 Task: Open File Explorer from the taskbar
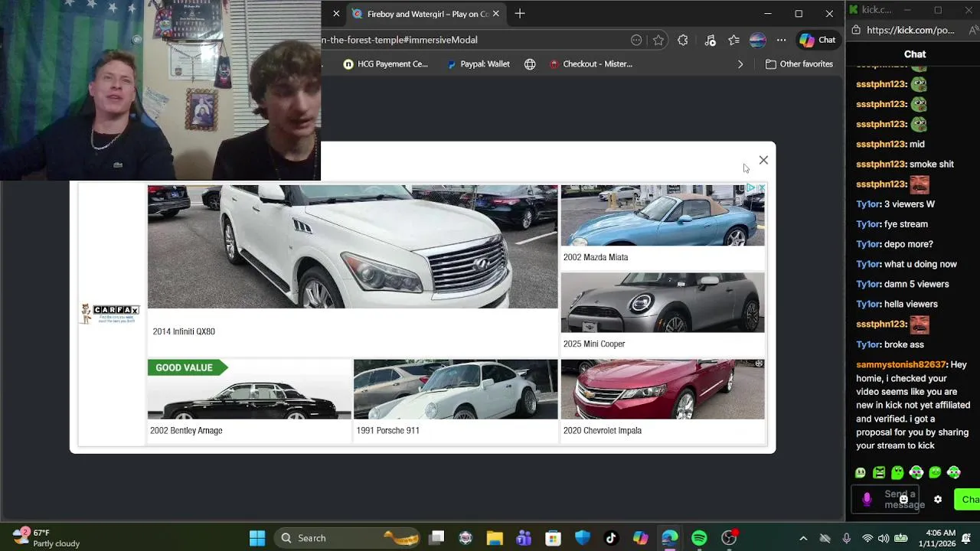[495, 538]
